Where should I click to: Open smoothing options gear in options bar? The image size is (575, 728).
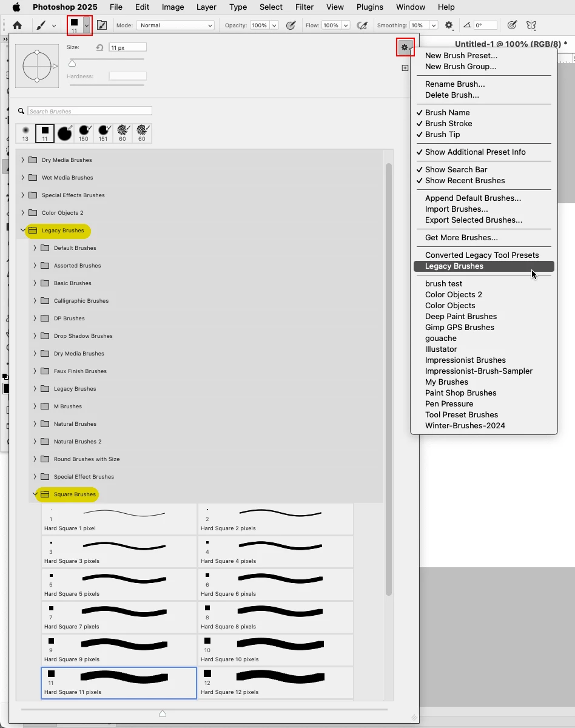coord(449,25)
